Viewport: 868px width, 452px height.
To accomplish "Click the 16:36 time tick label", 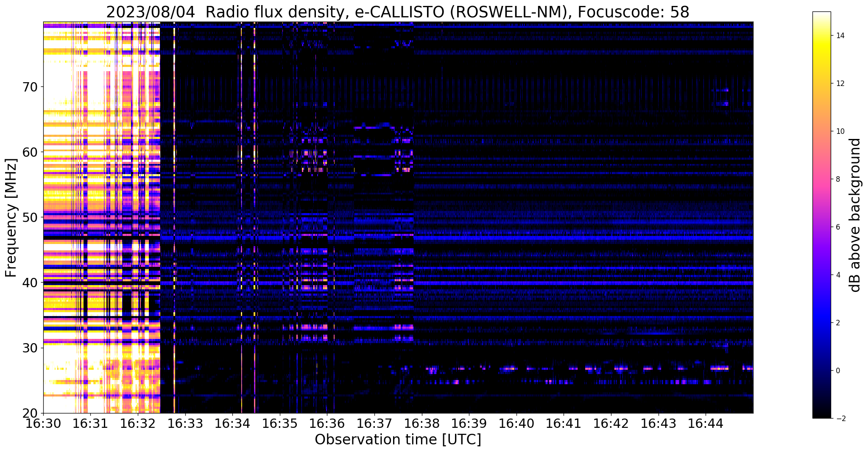I will [327, 424].
